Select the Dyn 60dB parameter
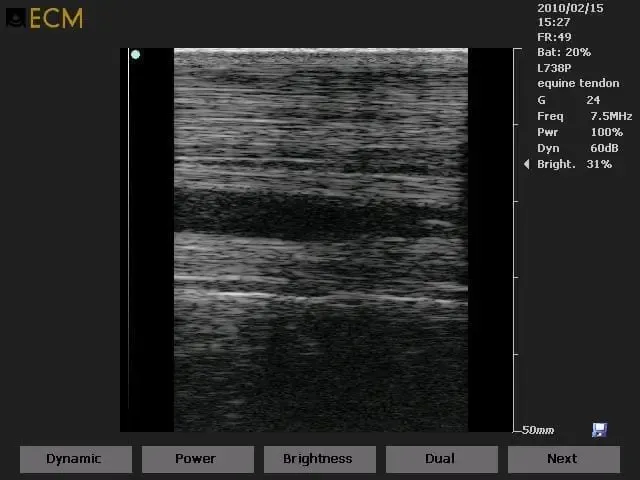This screenshot has width=640, height=480. (578, 148)
